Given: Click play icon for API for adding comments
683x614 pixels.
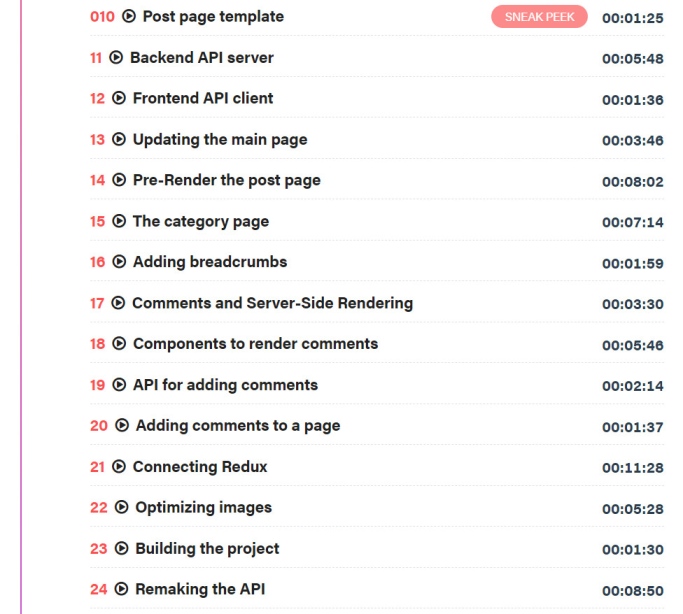Looking at the screenshot, I should coord(119,385).
